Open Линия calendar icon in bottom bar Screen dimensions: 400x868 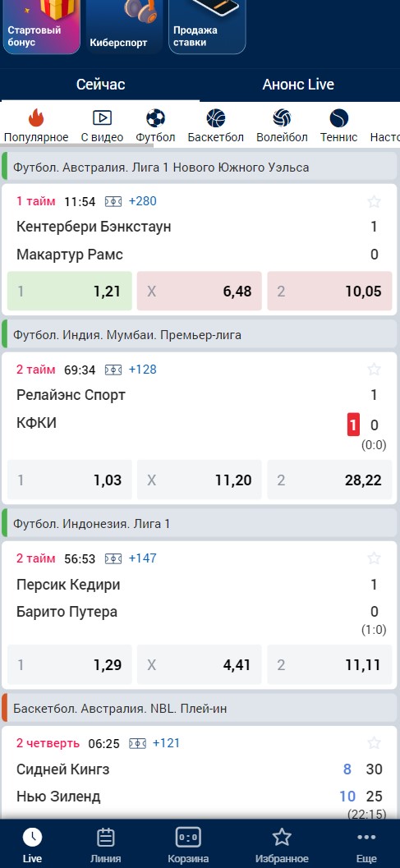[105, 838]
